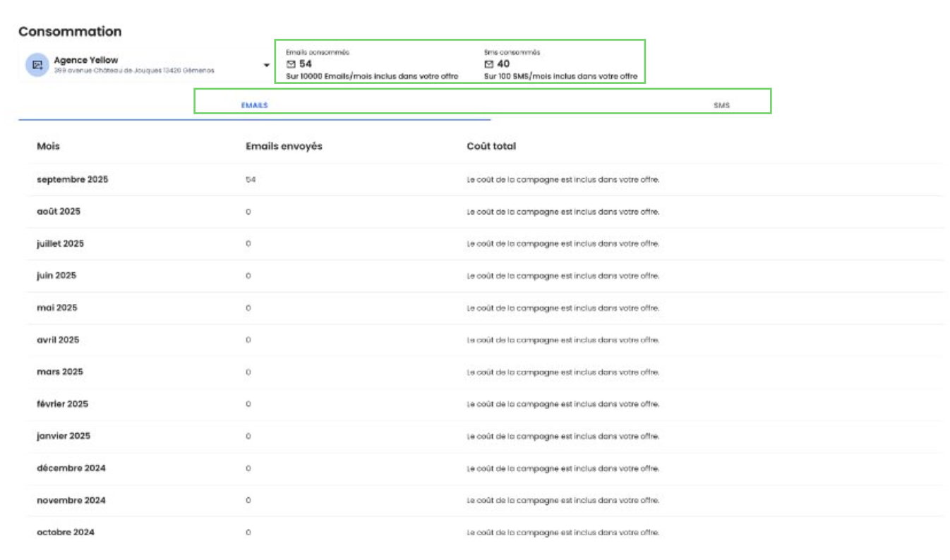Select the août 2025 row
950x560 pixels.
click(59, 212)
